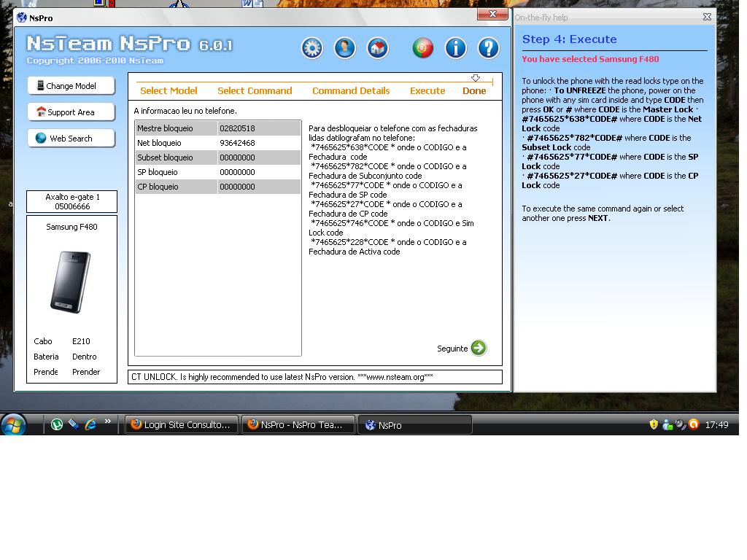This screenshot has width=747, height=560.
Task: Click the grey tray icon beside avast
Action: click(x=681, y=424)
